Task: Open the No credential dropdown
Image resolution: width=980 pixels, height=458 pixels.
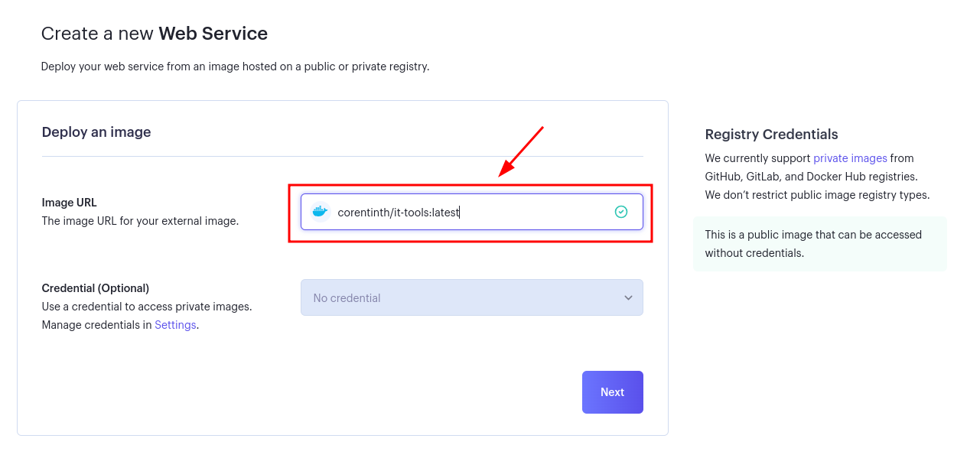Action: click(472, 297)
